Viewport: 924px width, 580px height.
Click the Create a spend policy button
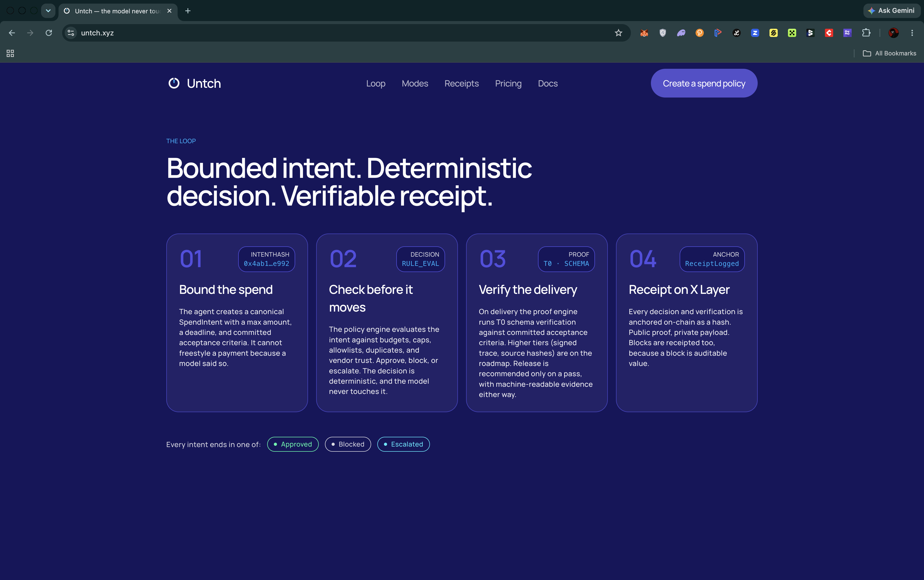point(704,83)
